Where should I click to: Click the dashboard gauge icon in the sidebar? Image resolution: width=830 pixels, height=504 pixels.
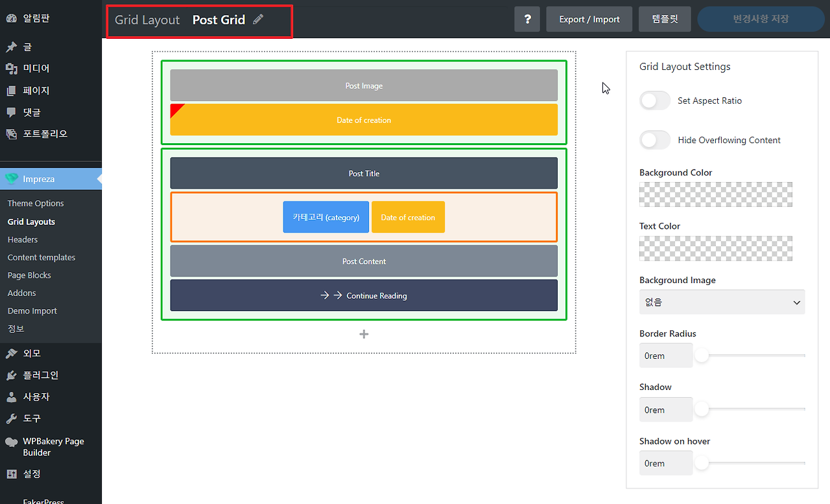coord(12,18)
